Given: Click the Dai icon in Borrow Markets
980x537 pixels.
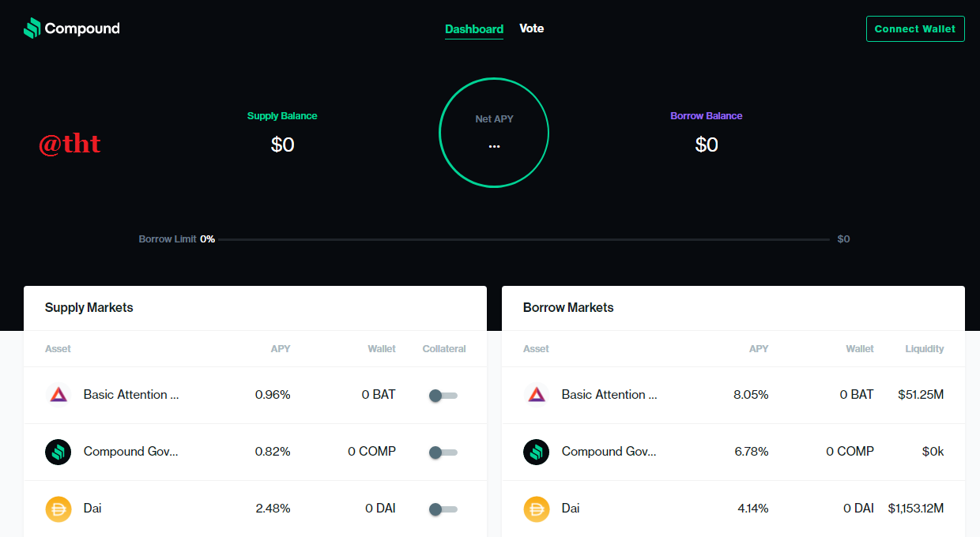Looking at the screenshot, I should (x=537, y=509).
